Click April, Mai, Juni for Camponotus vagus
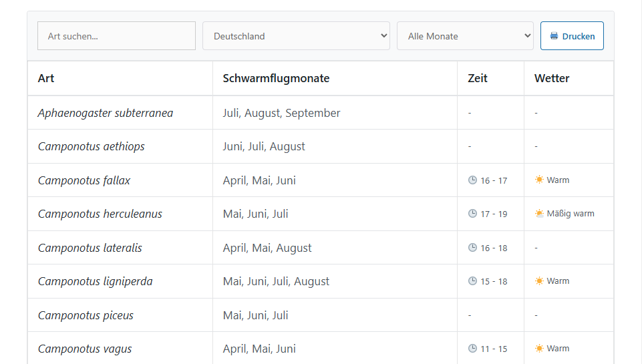The width and height of the screenshot is (642, 364). [259, 349]
